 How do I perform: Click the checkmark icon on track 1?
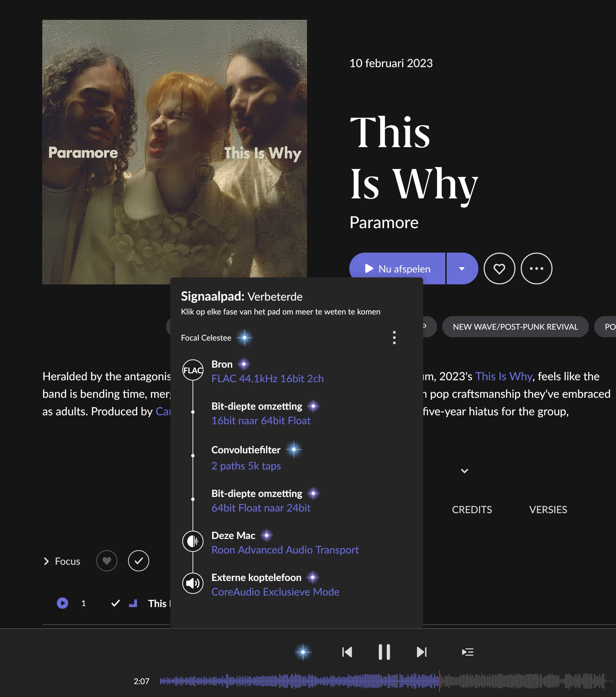click(x=116, y=603)
